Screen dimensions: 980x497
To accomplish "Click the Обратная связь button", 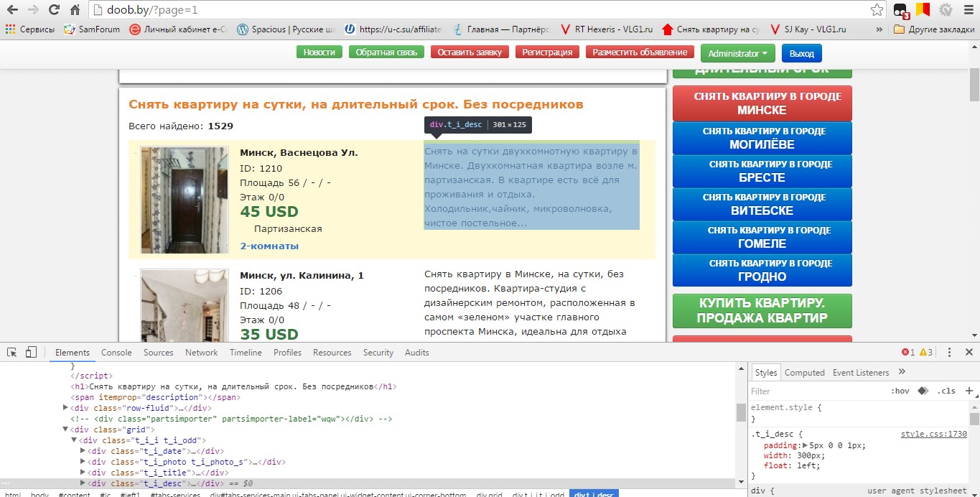I will 386,52.
